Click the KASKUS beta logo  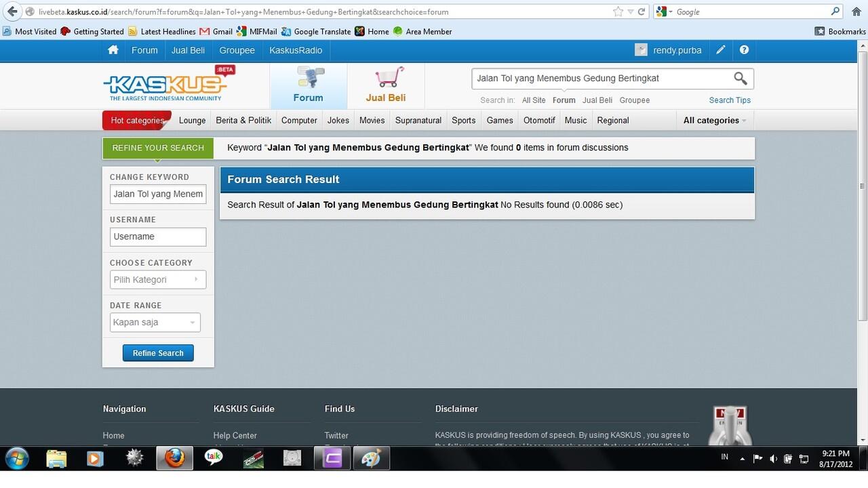[169, 84]
